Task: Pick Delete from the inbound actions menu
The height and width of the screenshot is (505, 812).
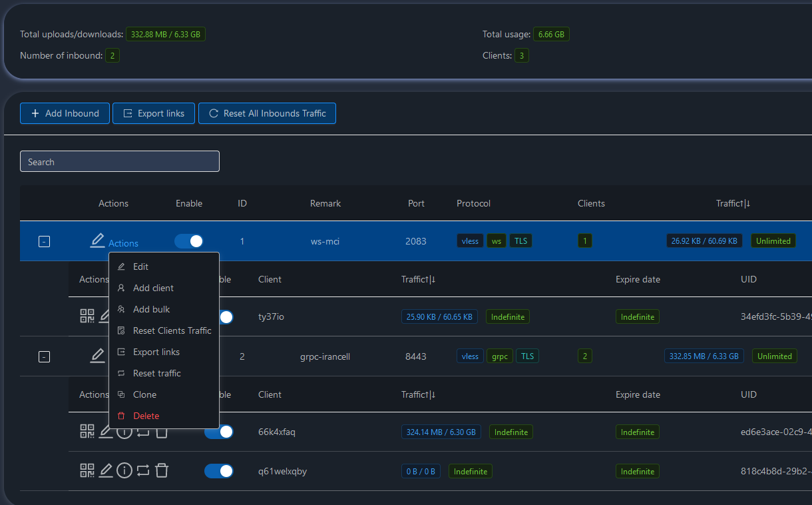Action: click(146, 416)
